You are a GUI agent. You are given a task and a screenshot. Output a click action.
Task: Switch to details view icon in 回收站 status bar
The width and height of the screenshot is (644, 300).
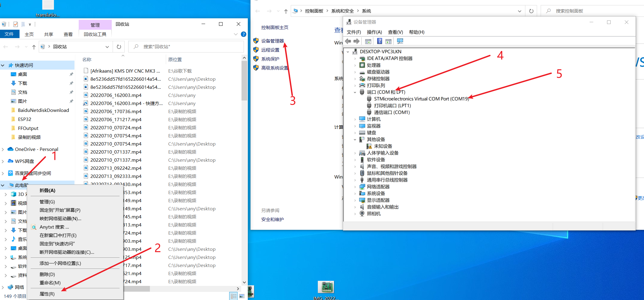(x=234, y=296)
